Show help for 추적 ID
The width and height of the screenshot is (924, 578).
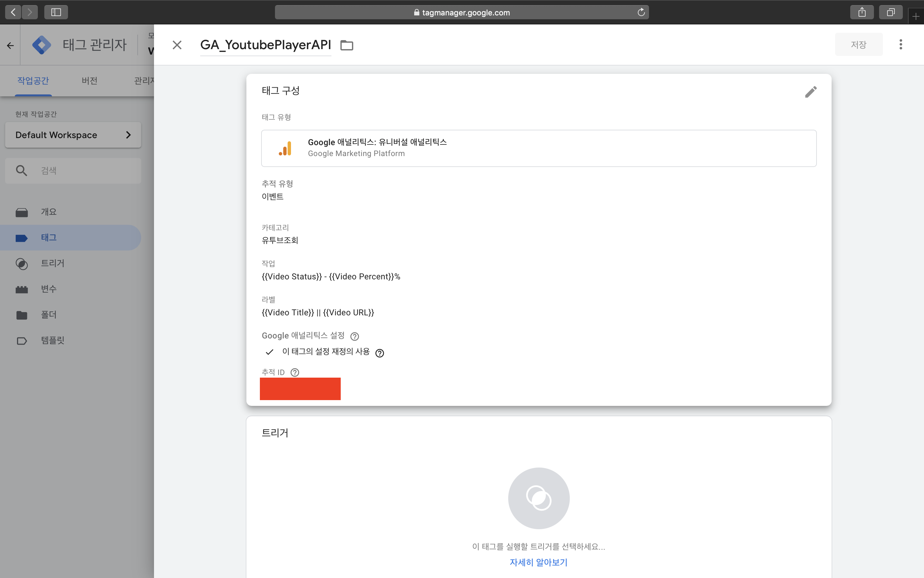pyautogui.click(x=295, y=372)
